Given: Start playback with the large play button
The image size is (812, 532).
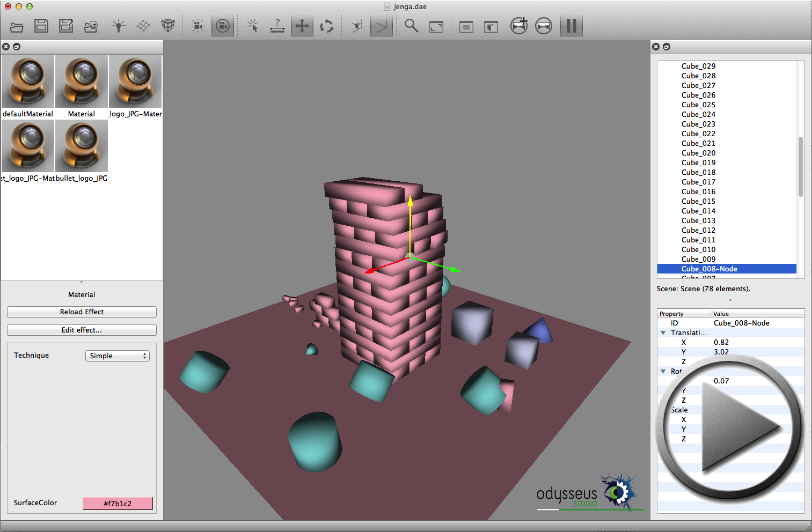Looking at the screenshot, I should (x=730, y=429).
